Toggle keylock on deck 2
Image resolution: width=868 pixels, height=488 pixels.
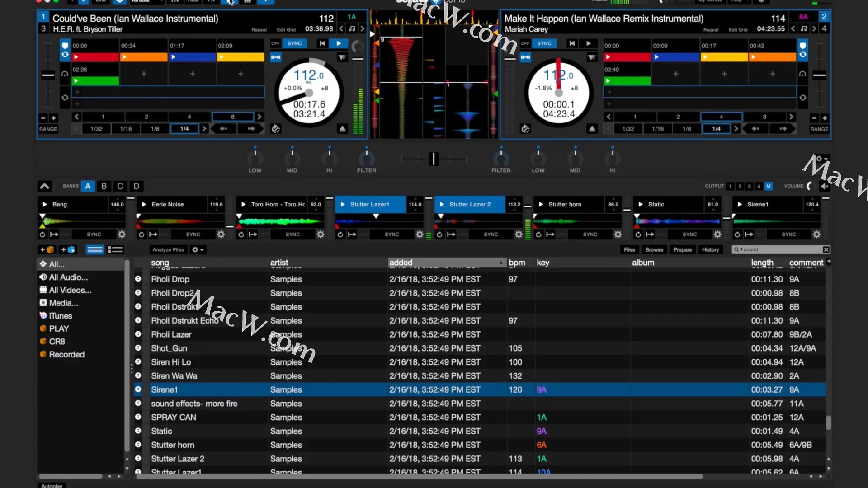[x=803, y=29]
